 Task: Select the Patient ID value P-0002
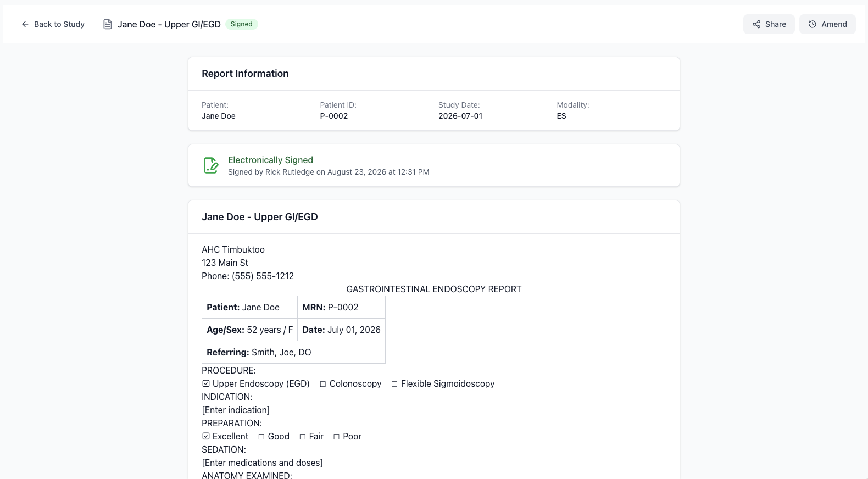(334, 116)
